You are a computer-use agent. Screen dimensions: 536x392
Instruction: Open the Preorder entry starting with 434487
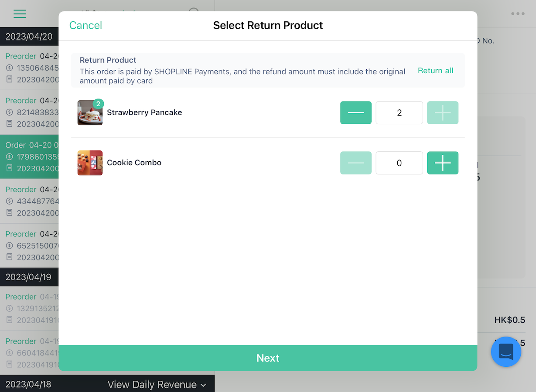pos(29,201)
